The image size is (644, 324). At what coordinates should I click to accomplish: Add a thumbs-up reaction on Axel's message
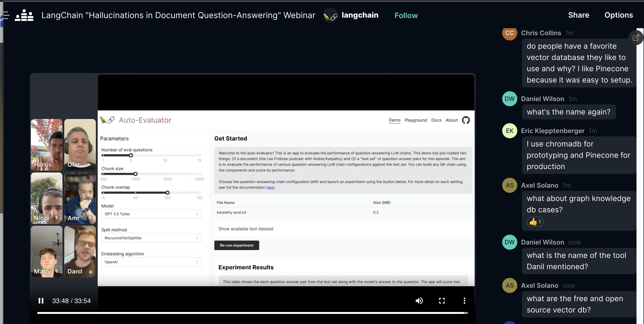tap(535, 222)
